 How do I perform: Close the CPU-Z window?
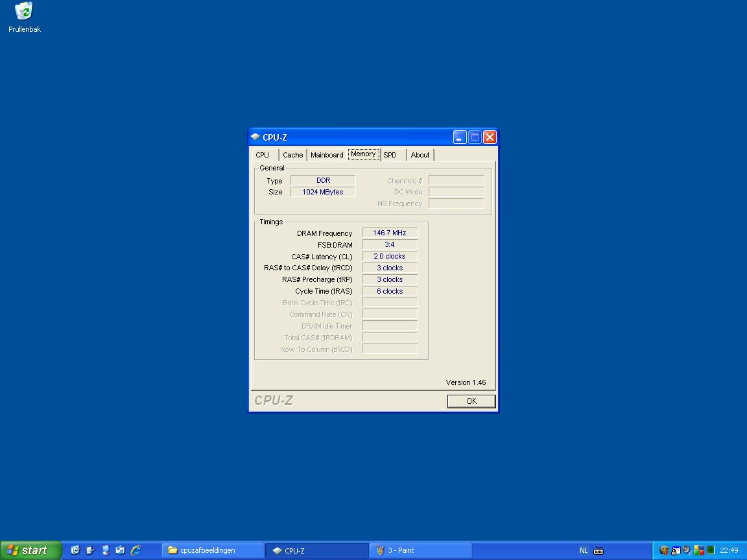pos(490,137)
